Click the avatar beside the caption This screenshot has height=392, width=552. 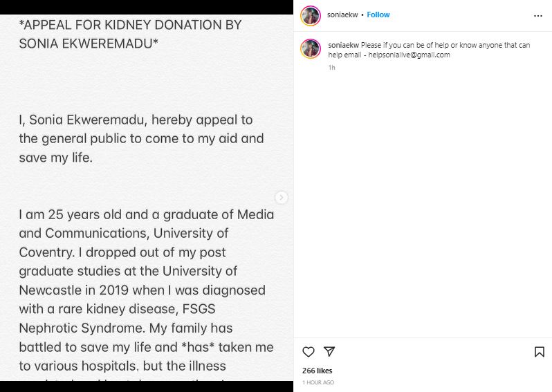point(311,48)
